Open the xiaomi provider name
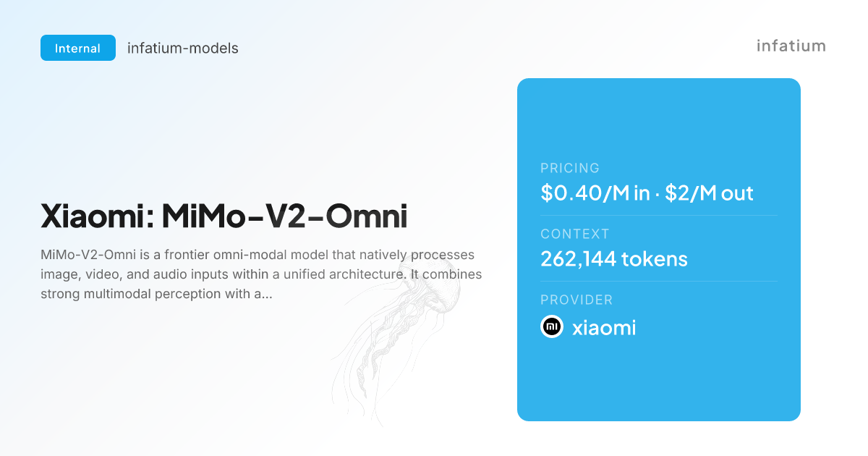This screenshot has width=868, height=456. point(604,328)
